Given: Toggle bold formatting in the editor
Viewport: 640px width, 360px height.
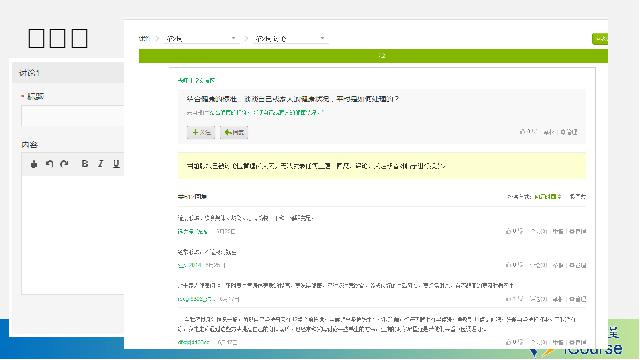Looking at the screenshot, I should tap(84, 164).
